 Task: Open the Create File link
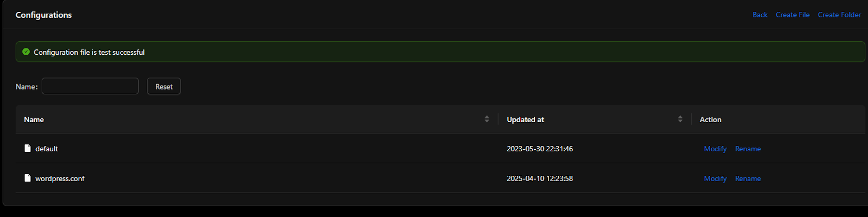pos(793,15)
